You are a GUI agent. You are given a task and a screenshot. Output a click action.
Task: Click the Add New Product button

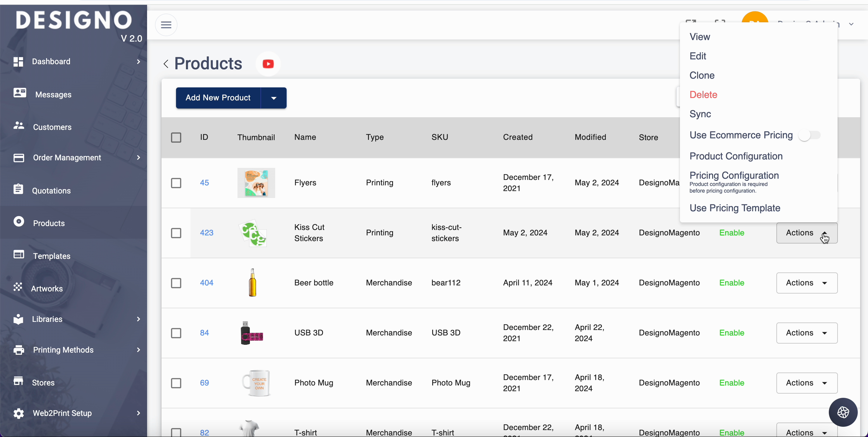(218, 98)
